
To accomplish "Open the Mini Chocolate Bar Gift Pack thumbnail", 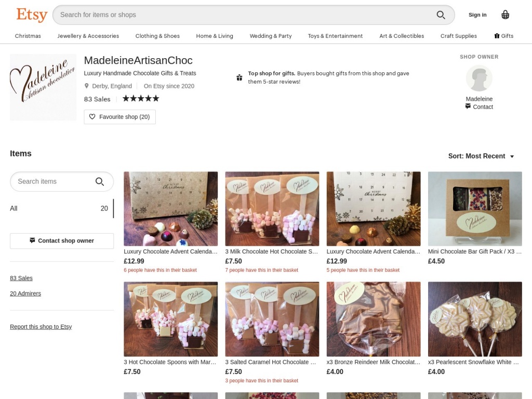I will (x=474, y=209).
